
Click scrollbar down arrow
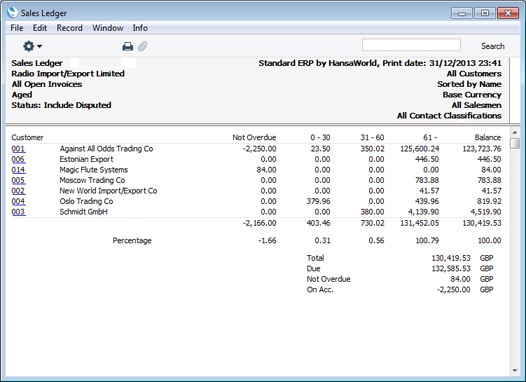(515, 371)
